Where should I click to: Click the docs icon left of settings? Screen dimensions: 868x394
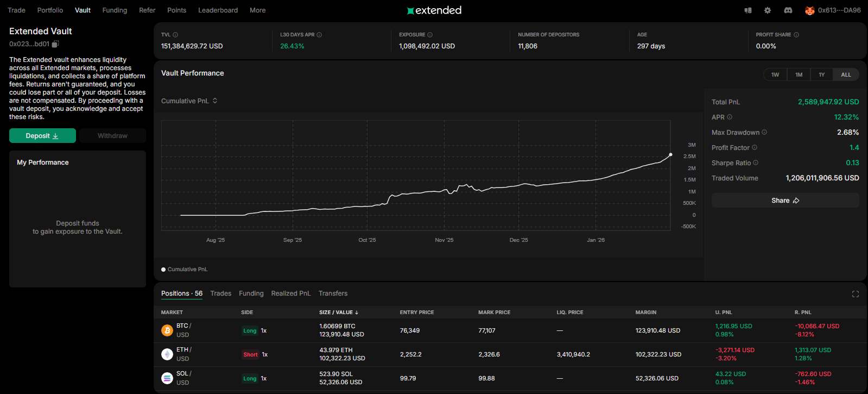coord(747,10)
